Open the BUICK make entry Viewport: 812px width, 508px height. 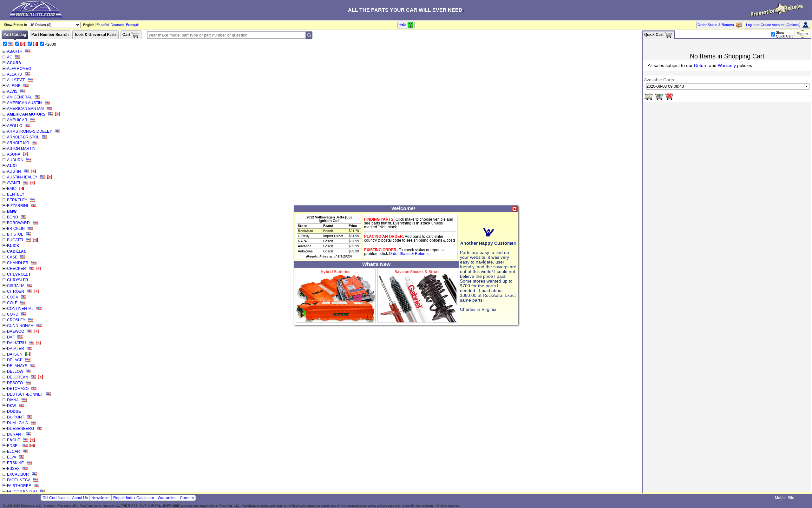13,246
